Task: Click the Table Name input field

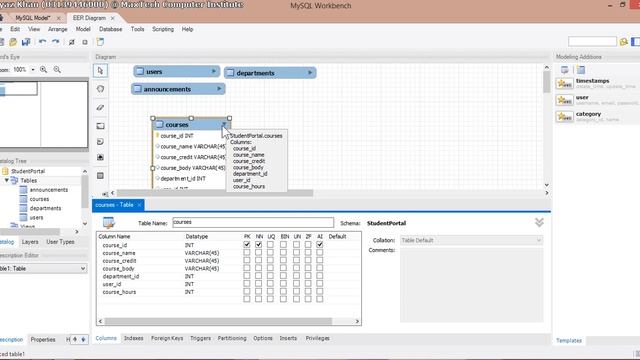Action: coord(253,222)
